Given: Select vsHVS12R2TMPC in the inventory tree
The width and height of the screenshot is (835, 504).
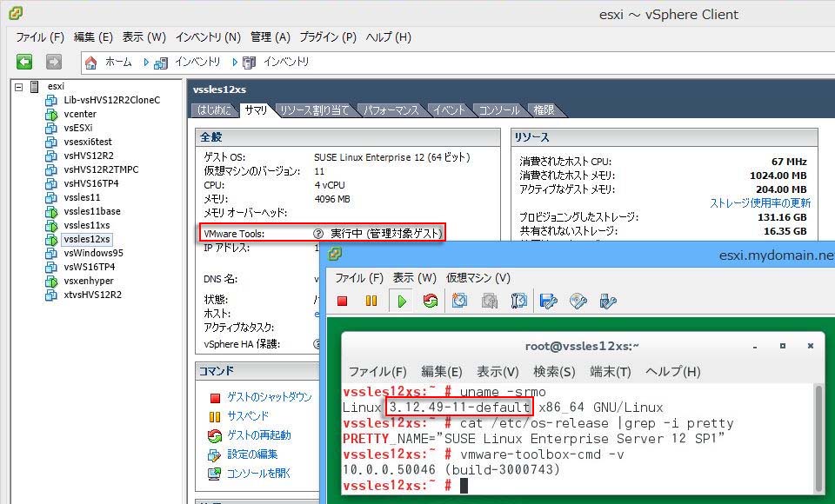Looking at the screenshot, I should click(101, 169).
